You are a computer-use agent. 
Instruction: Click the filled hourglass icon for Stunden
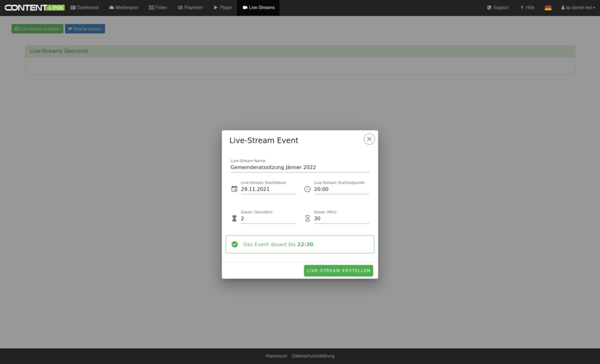tap(234, 218)
